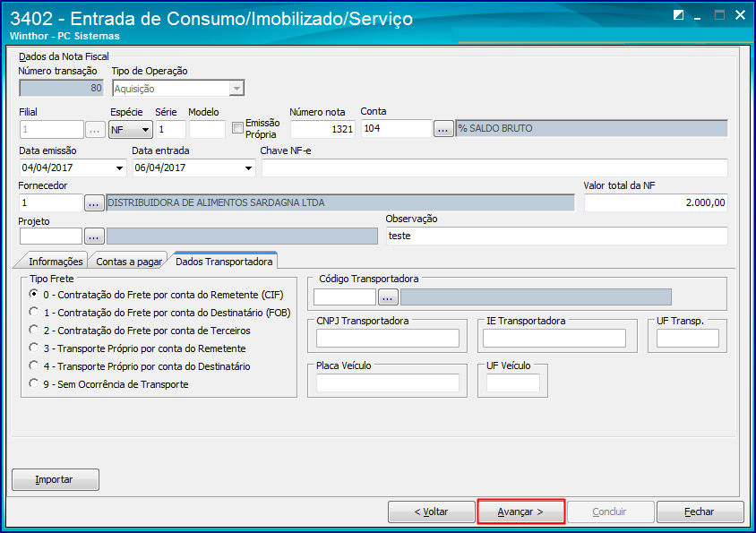Click the Fechar button
This screenshot has height=533, width=756.
[700, 512]
